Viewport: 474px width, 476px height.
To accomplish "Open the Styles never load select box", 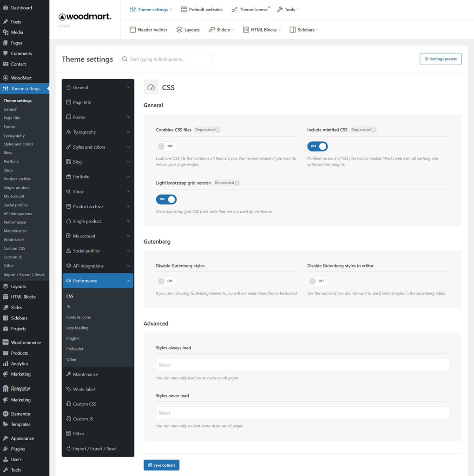I will [x=302, y=413].
